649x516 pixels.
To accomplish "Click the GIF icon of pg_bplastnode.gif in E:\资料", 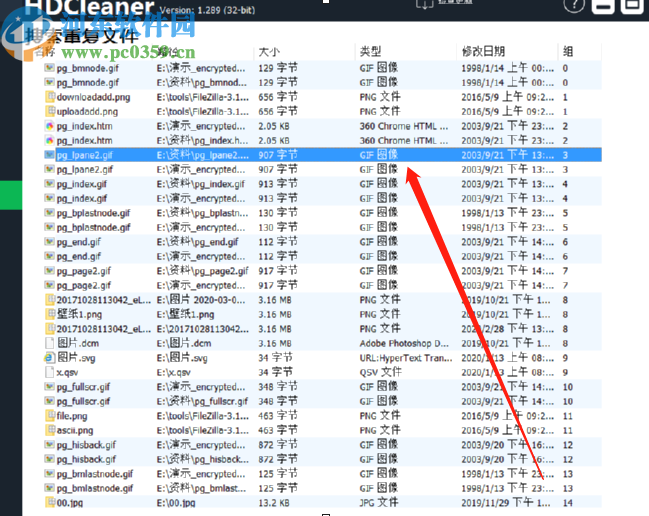I will [x=50, y=213].
